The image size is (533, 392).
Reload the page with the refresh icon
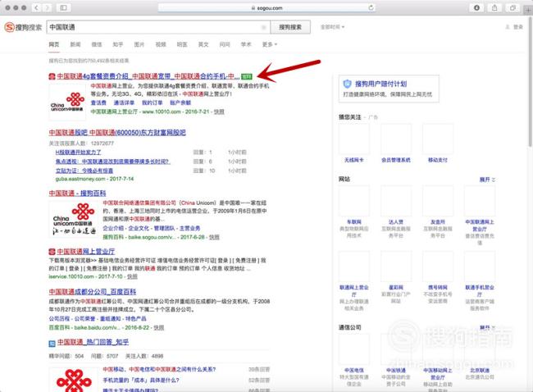point(371,7)
